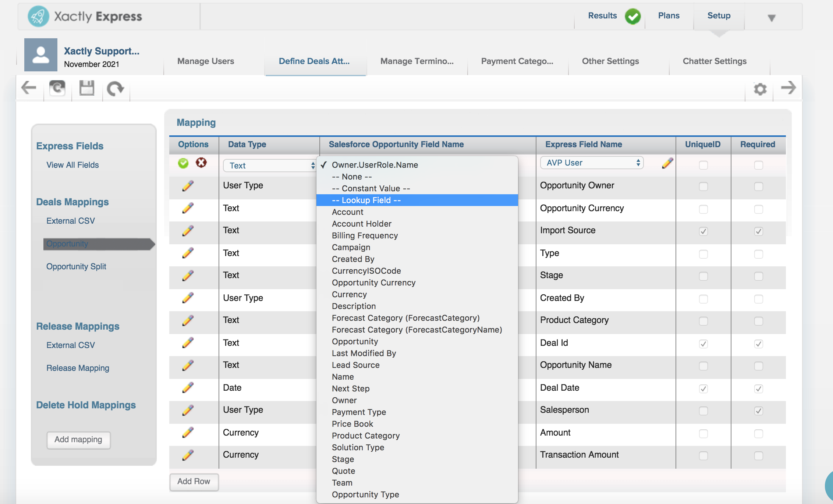Edit the Opportunity Owner row

pyautogui.click(x=188, y=186)
